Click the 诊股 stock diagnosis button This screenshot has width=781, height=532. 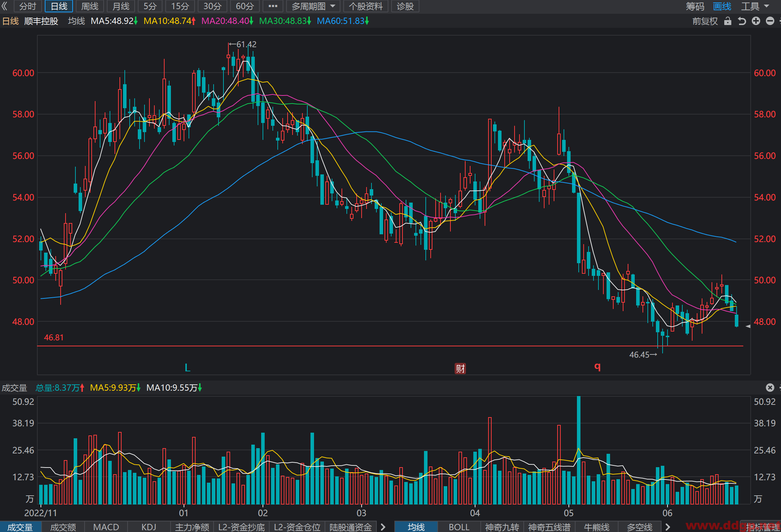coord(405,6)
